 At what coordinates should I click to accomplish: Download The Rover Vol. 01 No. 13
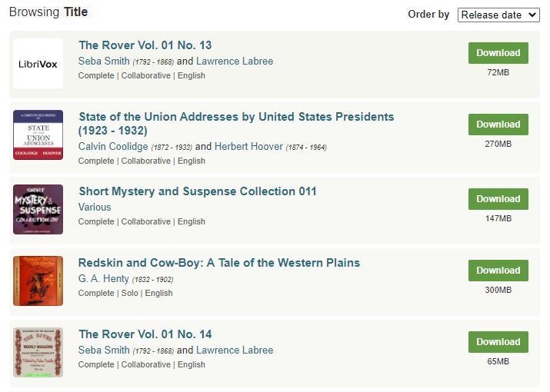(498, 53)
